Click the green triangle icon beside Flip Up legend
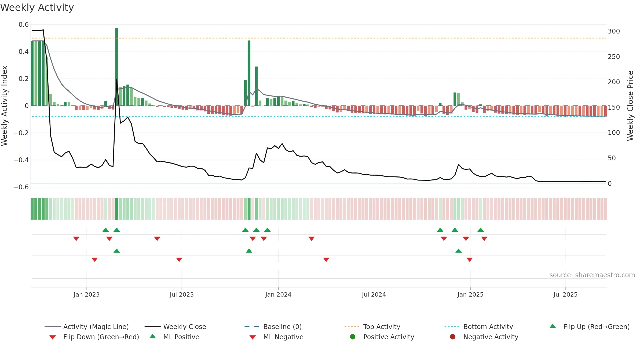The height and width of the screenshot is (362, 644). pos(553,326)
